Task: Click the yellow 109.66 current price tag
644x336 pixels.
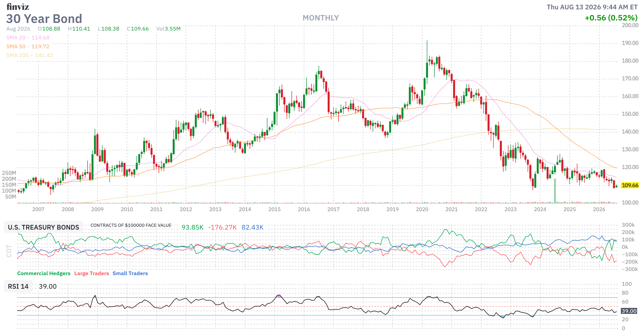Action: (630, 185)
